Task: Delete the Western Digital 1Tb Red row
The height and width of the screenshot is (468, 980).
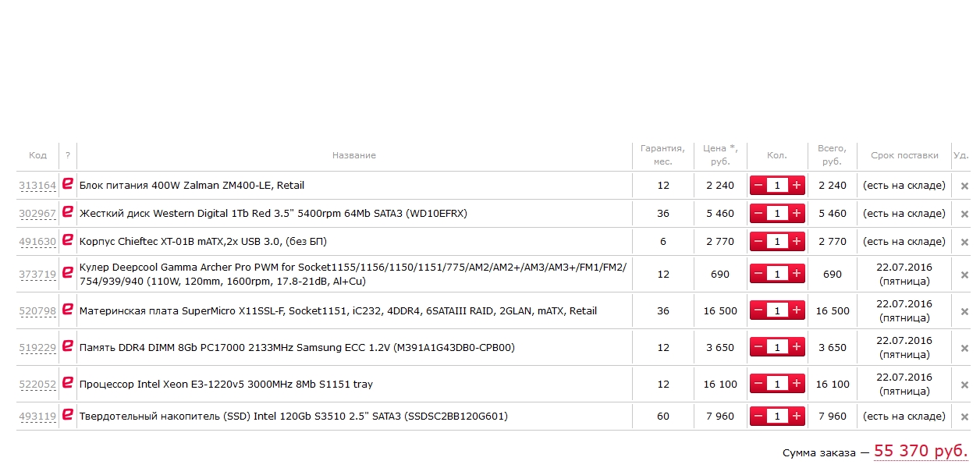Action: point(964,214)
